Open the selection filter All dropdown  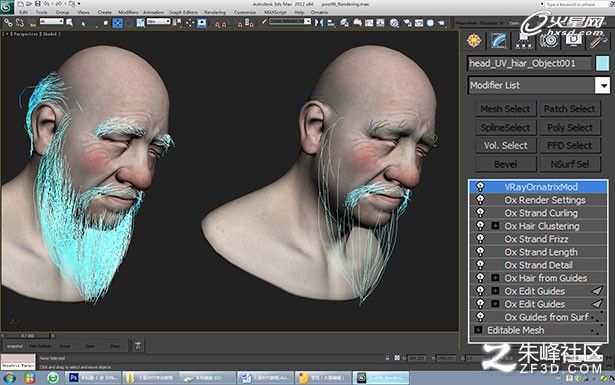pos(51,22)
